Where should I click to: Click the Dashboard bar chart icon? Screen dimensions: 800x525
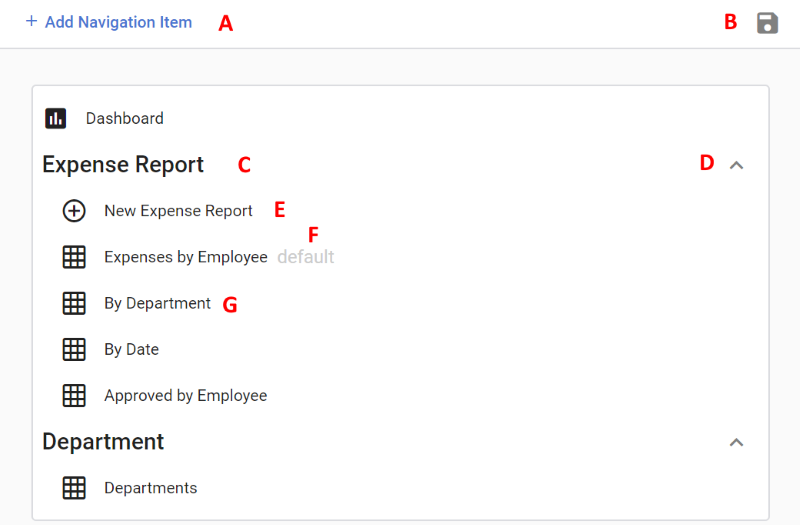point(56,118)
